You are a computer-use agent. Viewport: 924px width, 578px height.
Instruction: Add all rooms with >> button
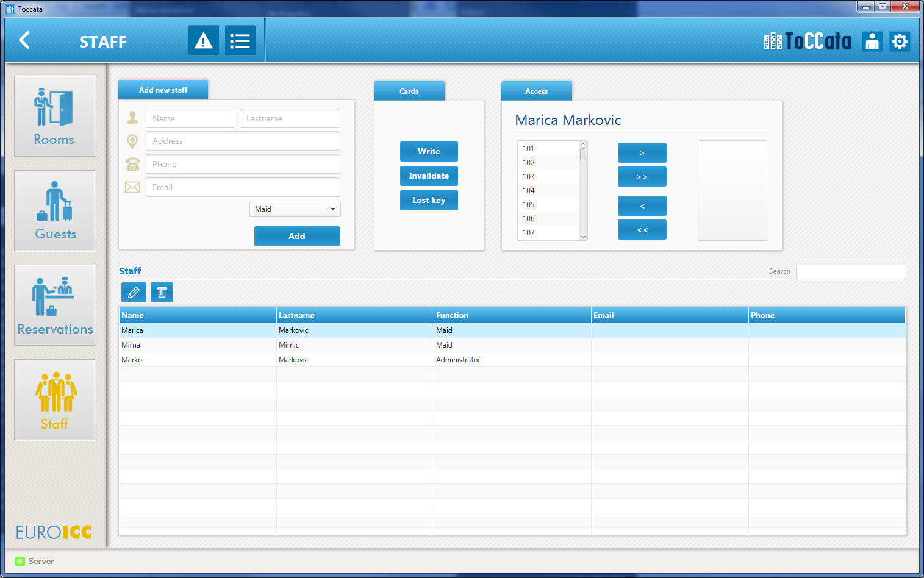pyautogui.click(x=642, y=177)
